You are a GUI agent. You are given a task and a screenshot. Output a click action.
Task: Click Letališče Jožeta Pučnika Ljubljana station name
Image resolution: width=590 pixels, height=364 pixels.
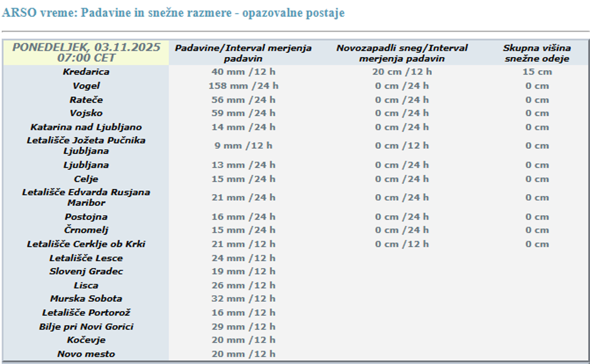click(86, 146)
